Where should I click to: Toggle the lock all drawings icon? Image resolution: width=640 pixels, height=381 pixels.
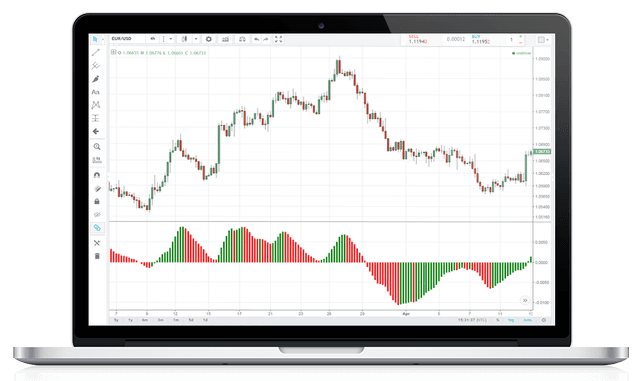pos(97,201)
